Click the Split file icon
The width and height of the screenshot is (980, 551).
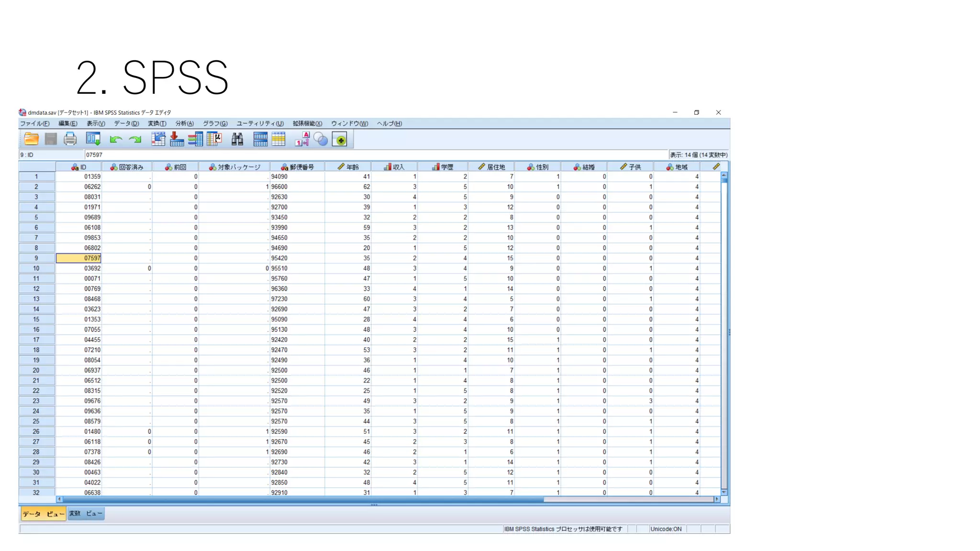260,139
